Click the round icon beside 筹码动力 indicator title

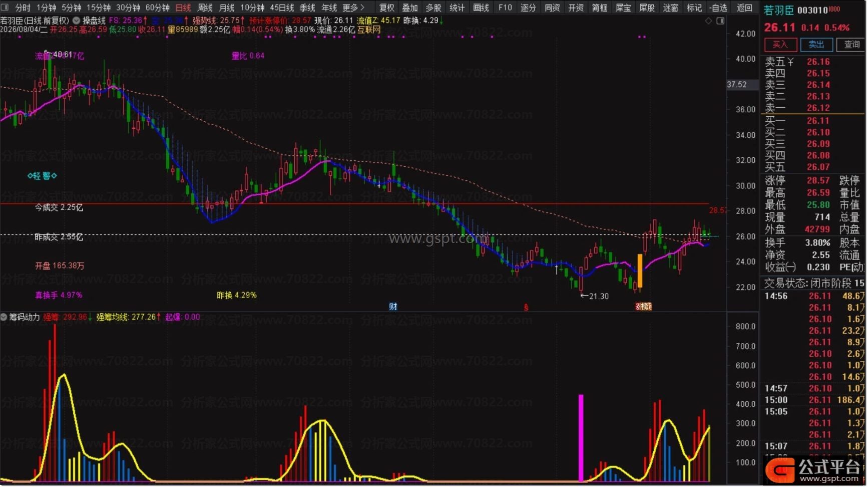4,317
